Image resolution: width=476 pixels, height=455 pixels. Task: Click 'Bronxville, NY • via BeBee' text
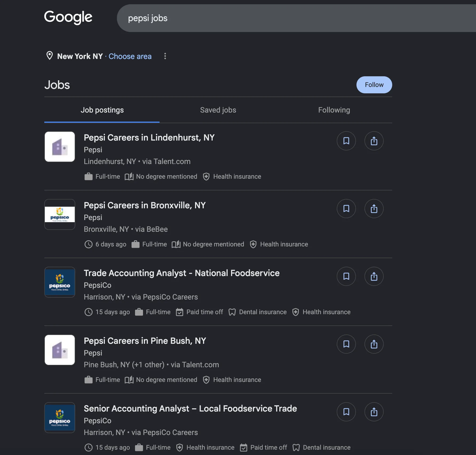(x=126, y=229)
